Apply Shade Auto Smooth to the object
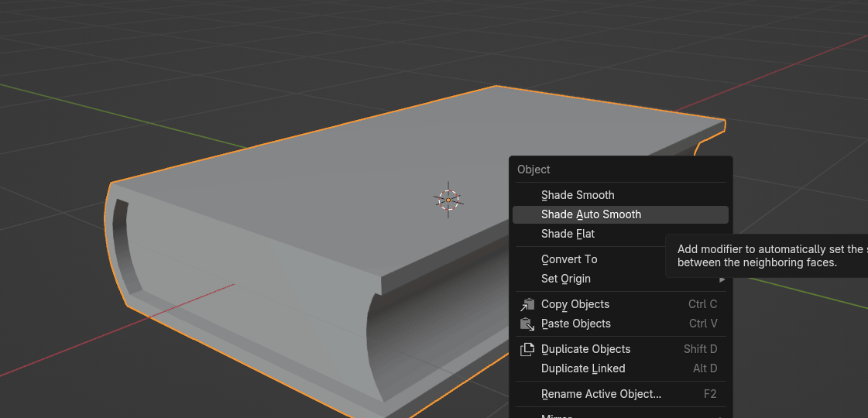 pos(591,214)
